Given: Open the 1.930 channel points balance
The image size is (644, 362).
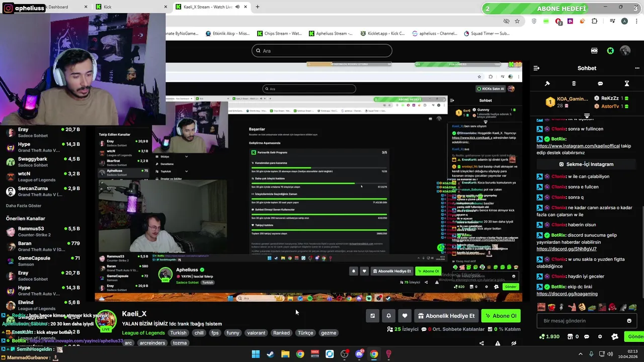Looking at the screenshot, I should click(x=549, y=336).
